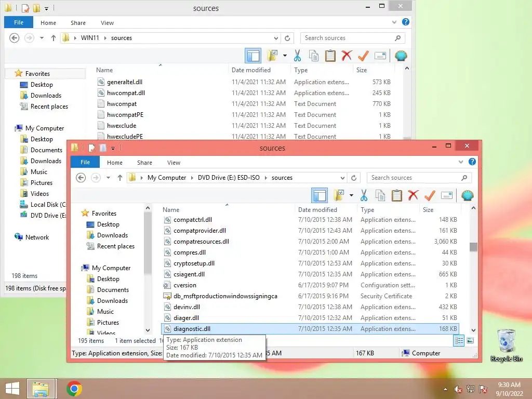The width and height of the screenshot is (532, 399).
Task: Open Recycle Bin on desktop
Action: pyautogui.click(x=506, y=345)
